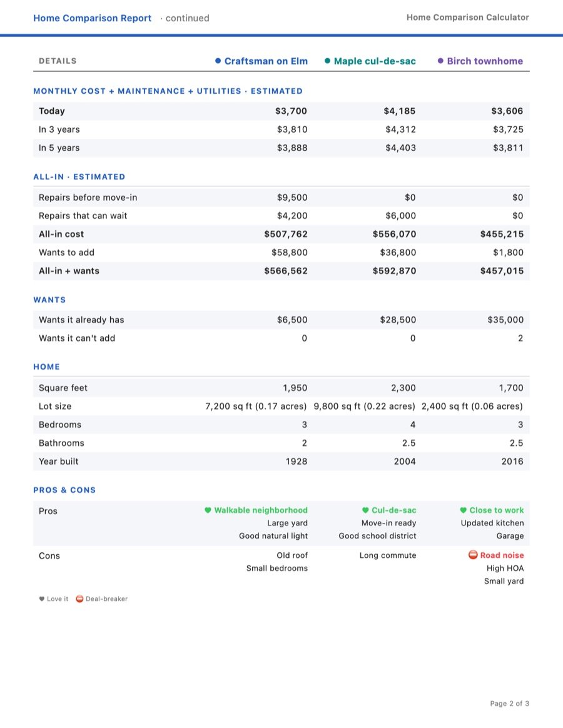Click the Good school district pro
Viewport: 563px width, 728px height.
377,536
